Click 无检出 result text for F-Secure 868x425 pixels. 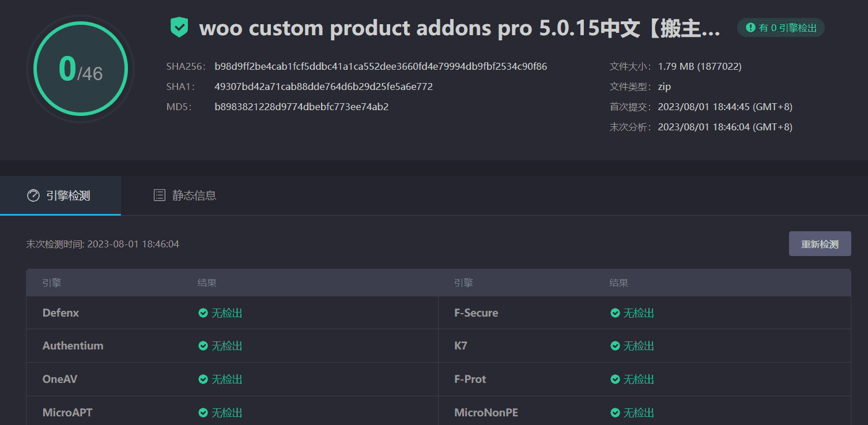coord(639,313)
